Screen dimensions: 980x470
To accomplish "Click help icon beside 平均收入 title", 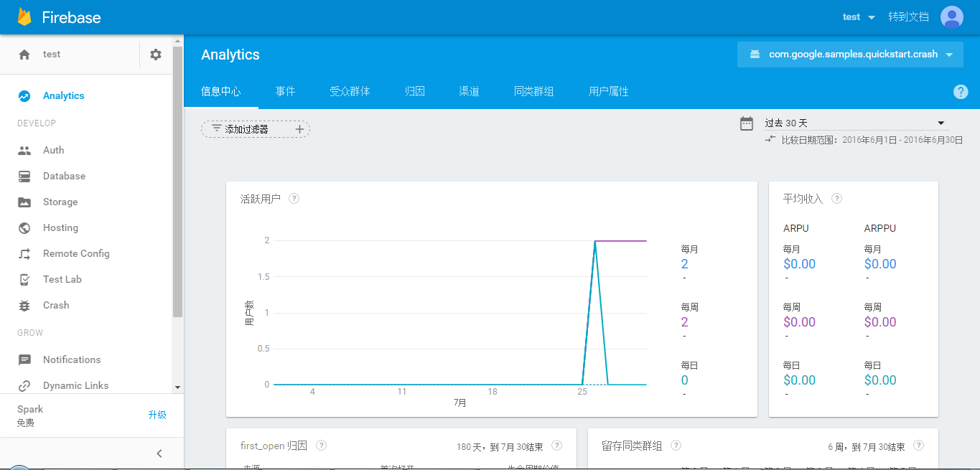I will tap(836, 199).
